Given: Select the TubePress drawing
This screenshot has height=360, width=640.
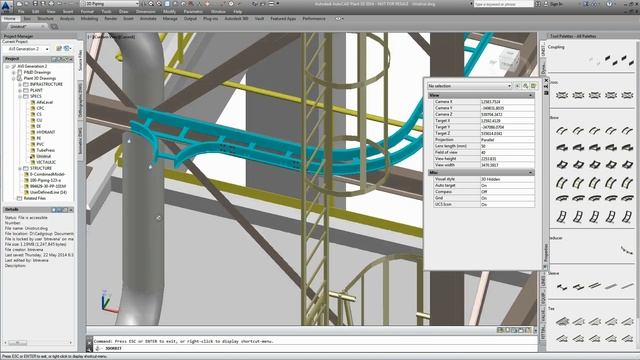Looking at the screenshot, I should click(45, 150).
